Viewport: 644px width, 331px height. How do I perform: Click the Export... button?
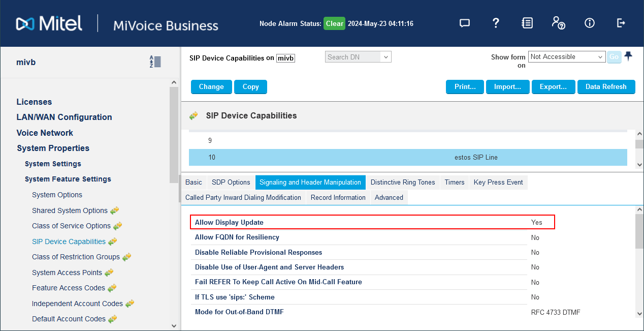coord(553,87)
